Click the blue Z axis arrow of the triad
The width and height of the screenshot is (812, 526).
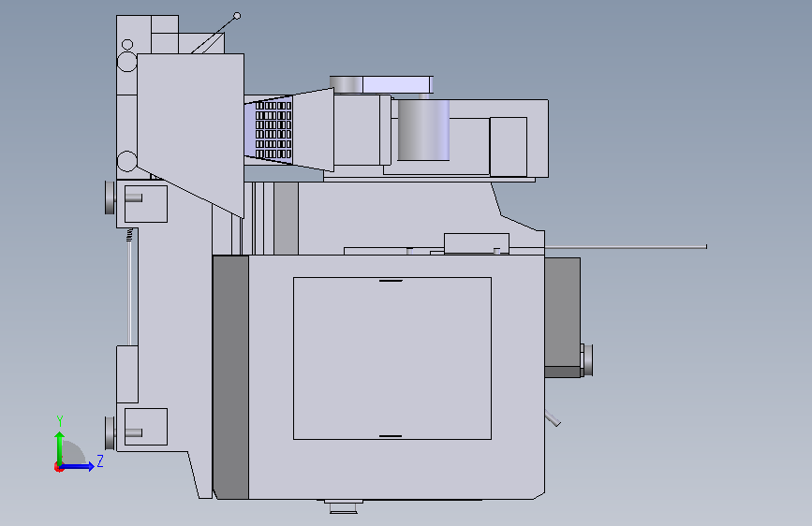(x=78, y=466)
